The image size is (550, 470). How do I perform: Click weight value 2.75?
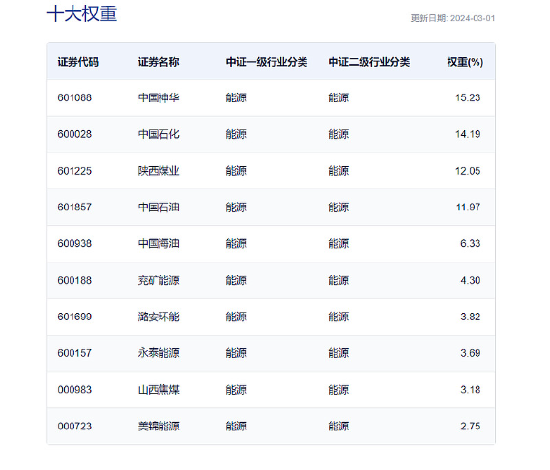[x=470, y=426]
